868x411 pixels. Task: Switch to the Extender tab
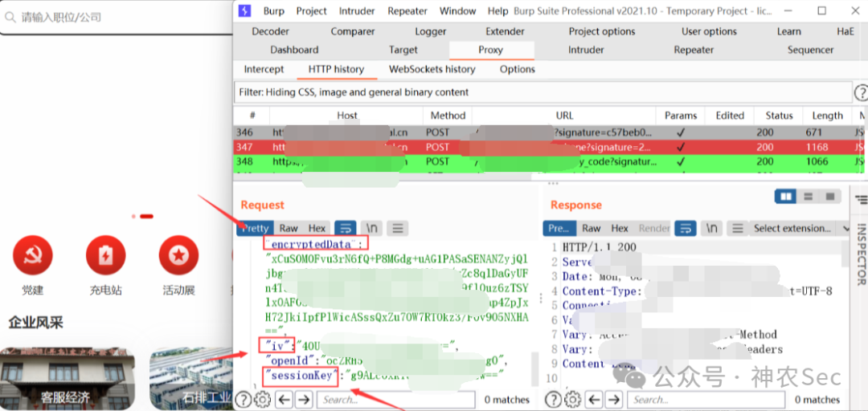(505, 31)
